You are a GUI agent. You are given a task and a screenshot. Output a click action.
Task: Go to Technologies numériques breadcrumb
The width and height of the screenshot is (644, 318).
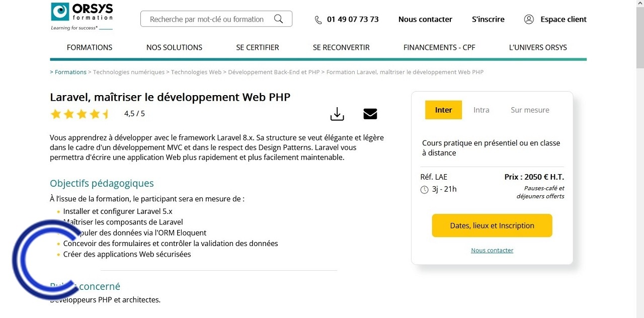129,72
